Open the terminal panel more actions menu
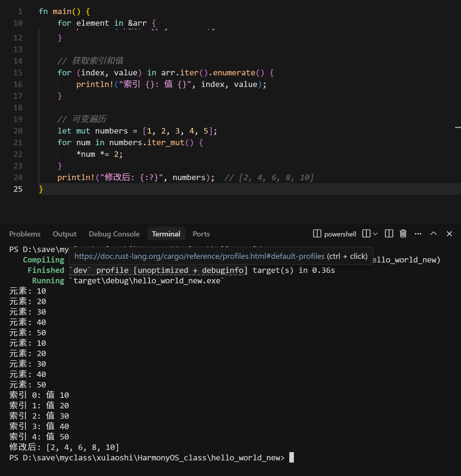The image size is (461, 476). point(418,234)
